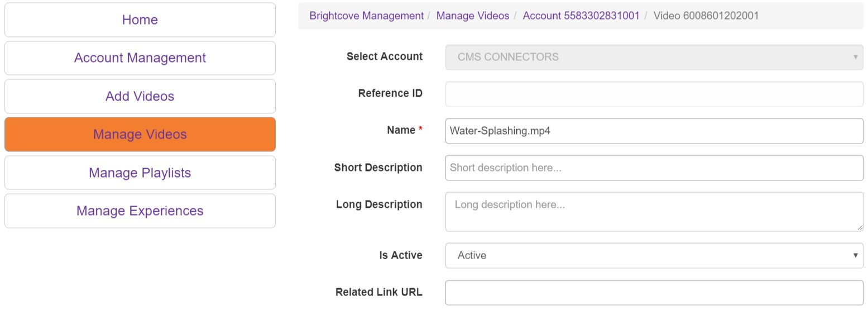Follow the Manage Videos breadcrumb link
The image size is (868, 310).
(x=472, y=16)
